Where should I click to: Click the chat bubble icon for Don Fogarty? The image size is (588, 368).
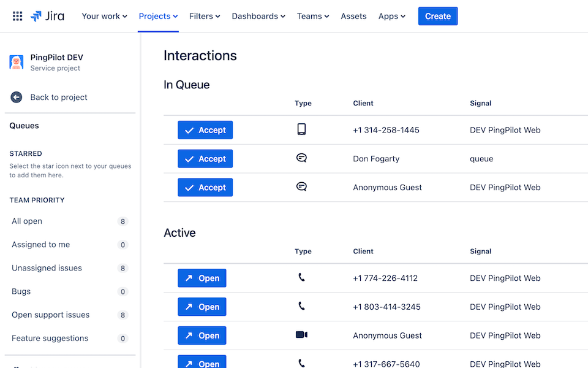[301, 158]
